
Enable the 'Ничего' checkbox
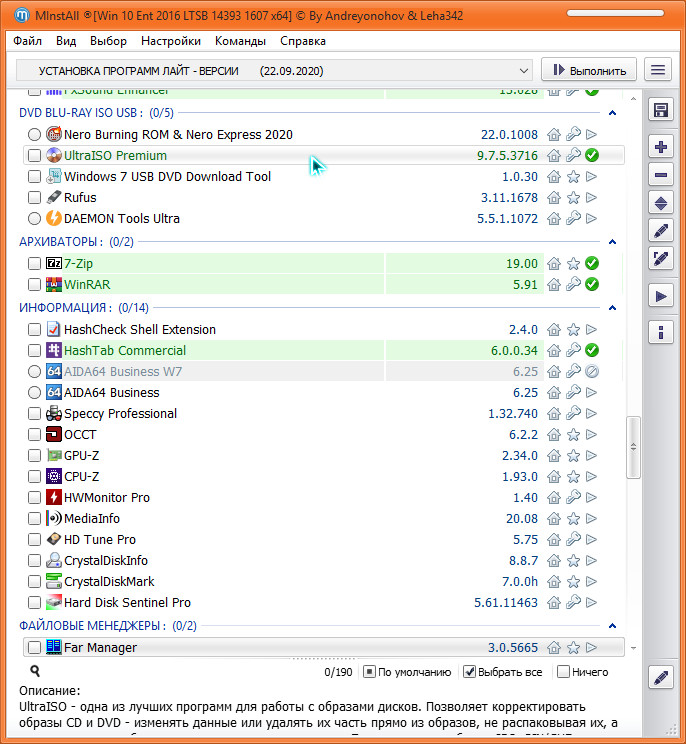(x=564, y=672)
